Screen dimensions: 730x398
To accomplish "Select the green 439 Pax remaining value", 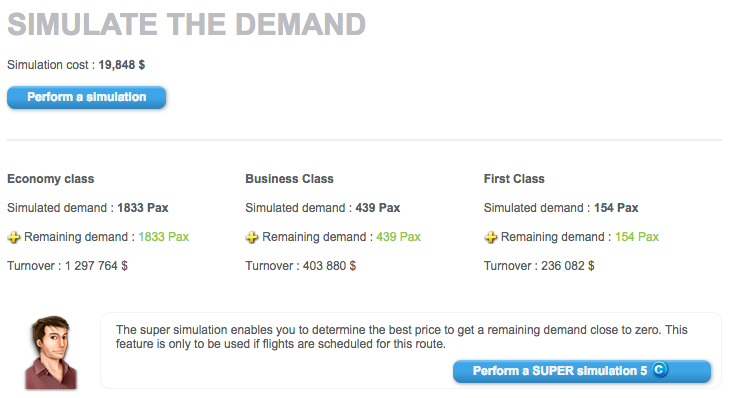I will tap(399, 237).
